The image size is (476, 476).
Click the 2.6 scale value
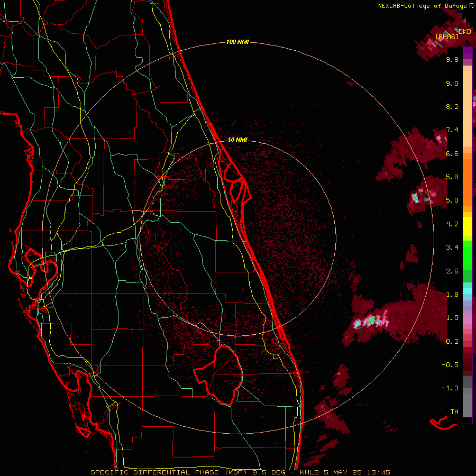point(452,271)
